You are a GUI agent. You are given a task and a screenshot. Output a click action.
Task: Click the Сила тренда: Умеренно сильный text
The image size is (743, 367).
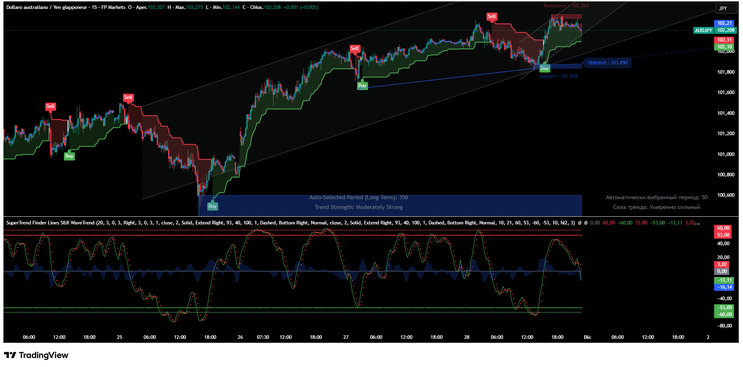point(656,207)
